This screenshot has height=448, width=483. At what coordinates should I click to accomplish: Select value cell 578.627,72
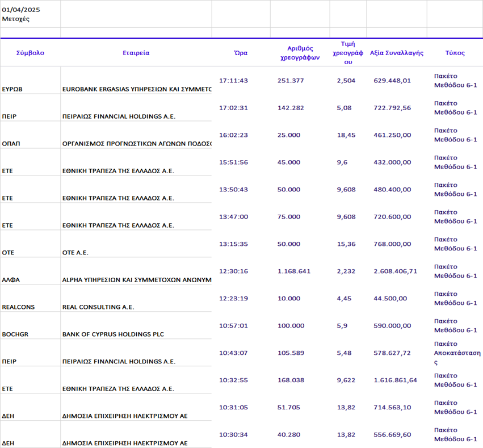[392, 353]
